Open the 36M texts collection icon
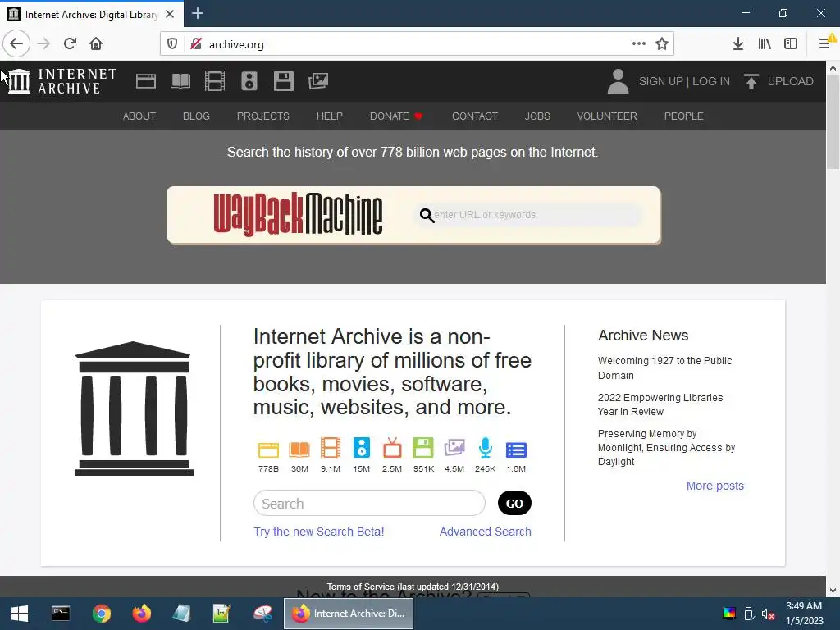The width and height of the screenshot is (840, 630). coord(299,449)
